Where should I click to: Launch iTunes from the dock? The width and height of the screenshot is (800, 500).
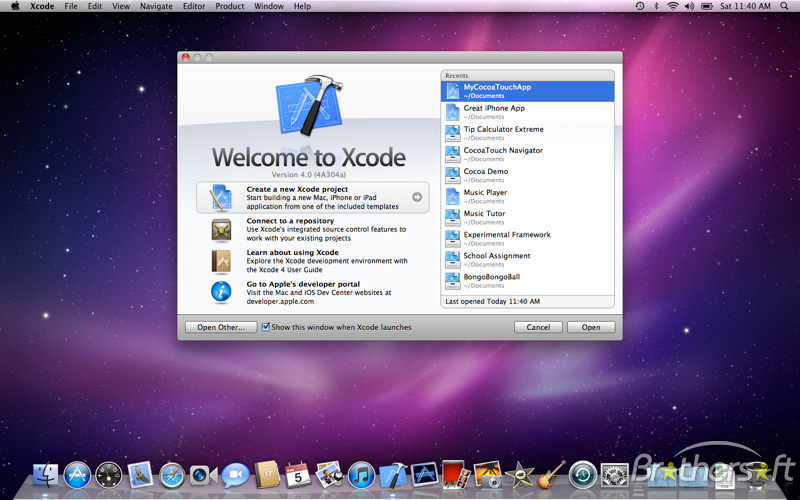[361, 476]
